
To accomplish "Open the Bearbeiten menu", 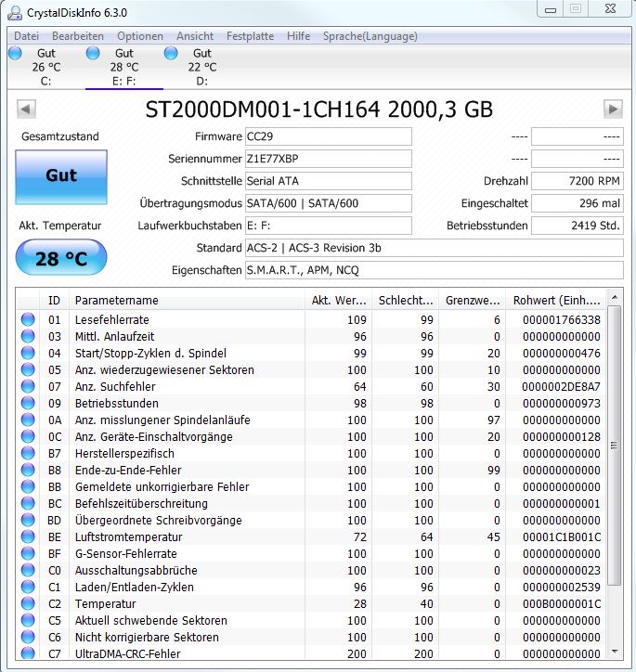I will [78, 36].
